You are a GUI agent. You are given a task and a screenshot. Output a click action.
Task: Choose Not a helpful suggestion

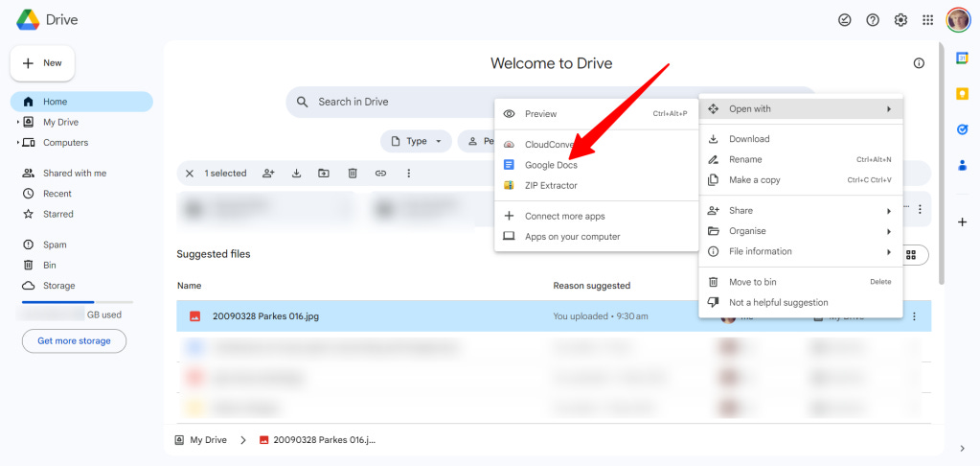[x=801, y=303]
